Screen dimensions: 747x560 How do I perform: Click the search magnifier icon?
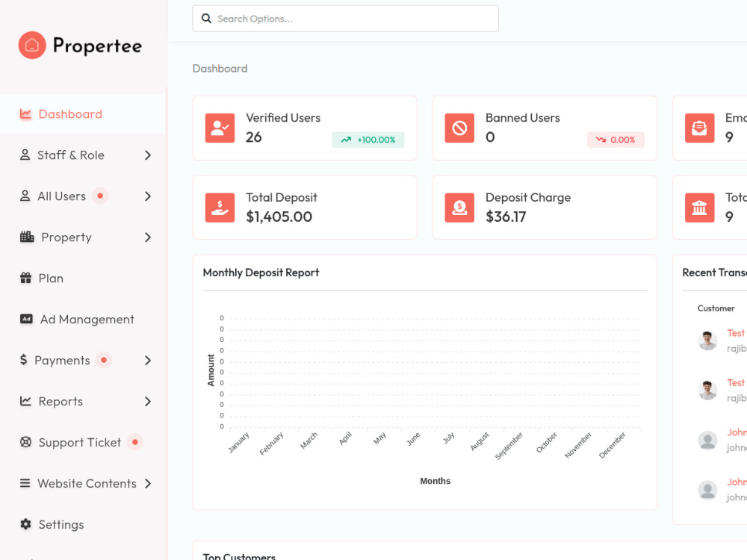pos(206,19)
